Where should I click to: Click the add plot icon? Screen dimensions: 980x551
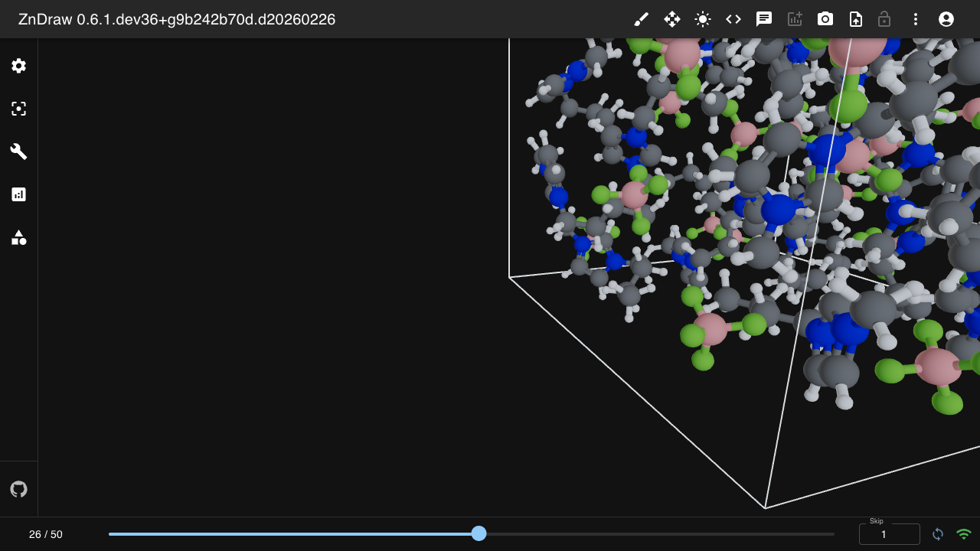[795, 19]
